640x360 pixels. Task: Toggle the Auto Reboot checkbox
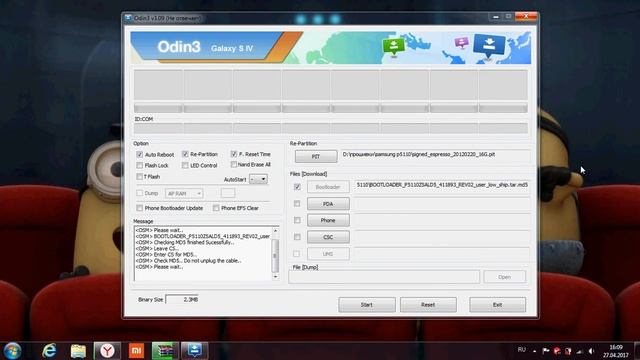click(140, 155)
